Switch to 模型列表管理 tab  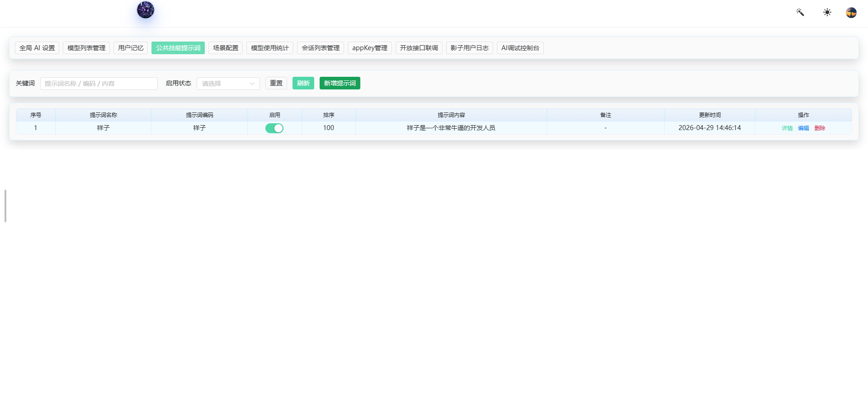(x=86, y=48)
